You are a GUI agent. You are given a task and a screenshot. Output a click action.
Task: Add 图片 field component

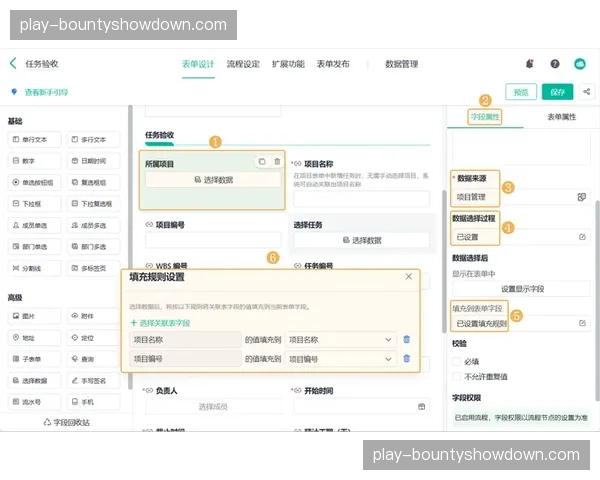[x=34, y=316]
